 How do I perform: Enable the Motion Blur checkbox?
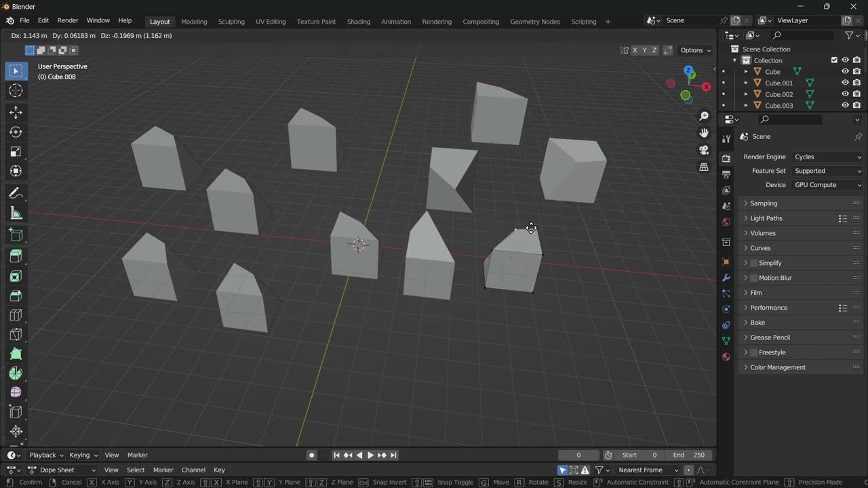click(x=754, y=278)
